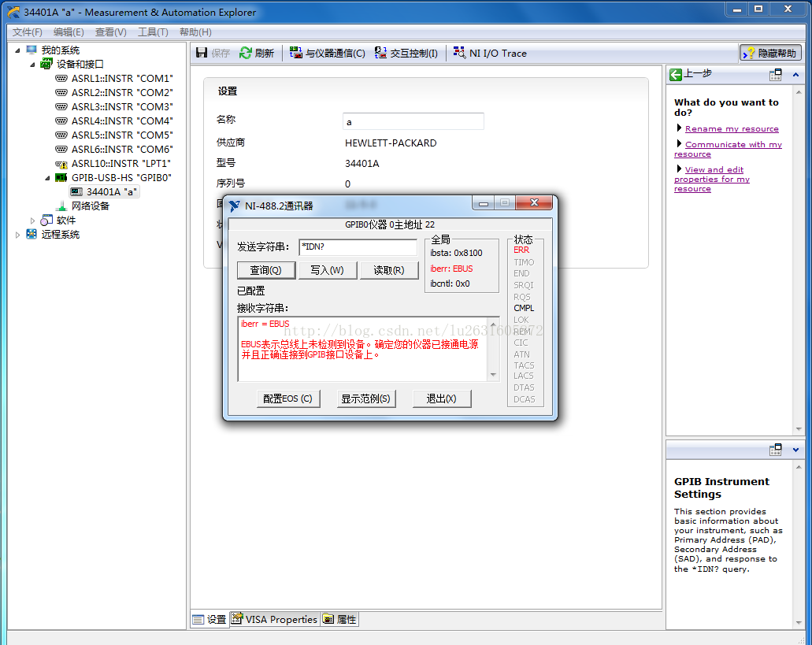Click the 发送字符串 send string input field

[x=358, y=247]
